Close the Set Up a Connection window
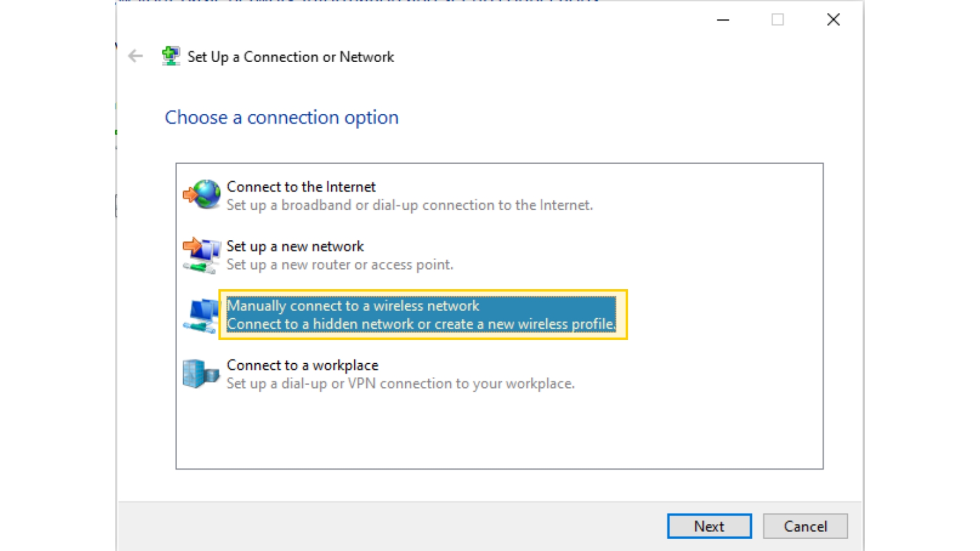The image size is (980, 551). (x=833, y=20)
